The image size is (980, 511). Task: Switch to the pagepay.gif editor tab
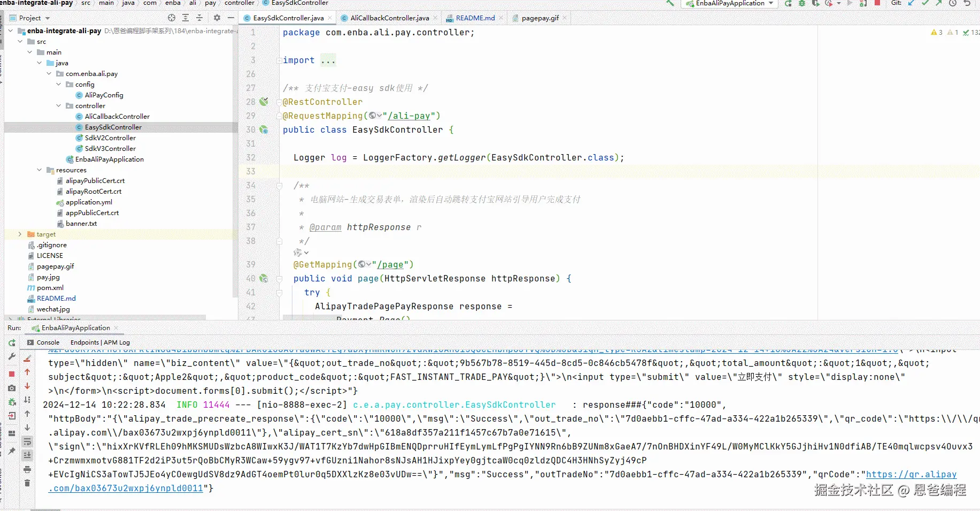click(x=539, y=18)
